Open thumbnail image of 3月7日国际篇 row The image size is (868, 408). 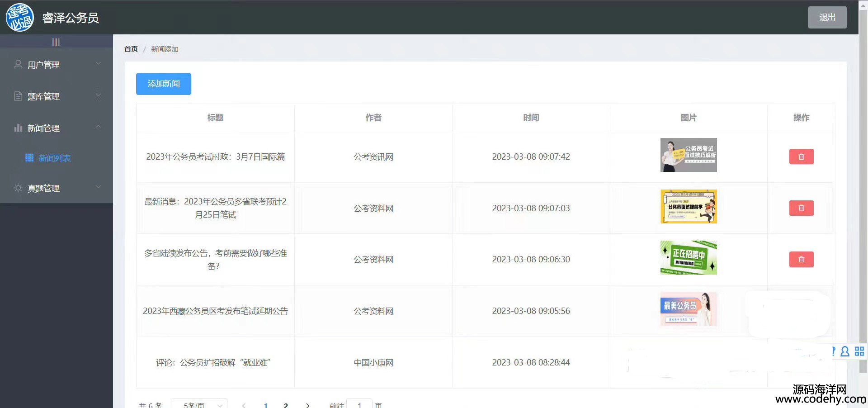click(x=689, y=155)
